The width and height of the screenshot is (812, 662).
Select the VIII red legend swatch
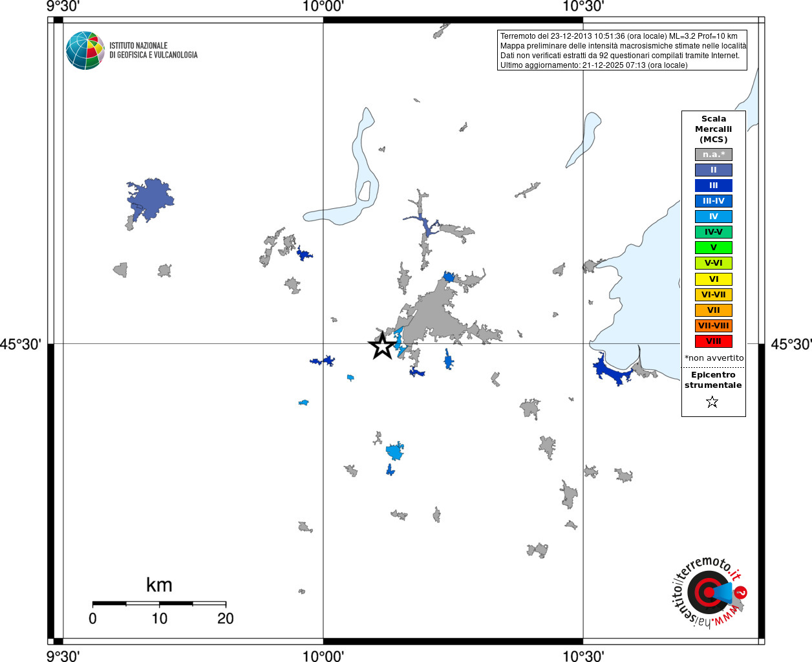click(x=714, y=341)
